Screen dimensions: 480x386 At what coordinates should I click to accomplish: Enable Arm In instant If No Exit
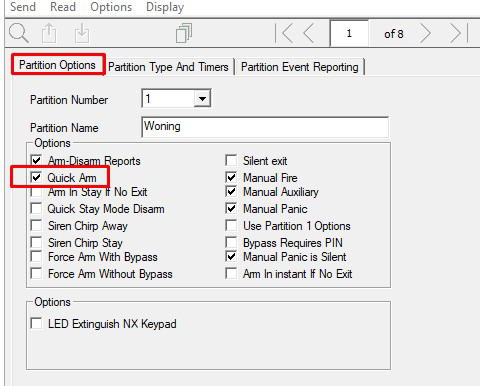[231, 274]
